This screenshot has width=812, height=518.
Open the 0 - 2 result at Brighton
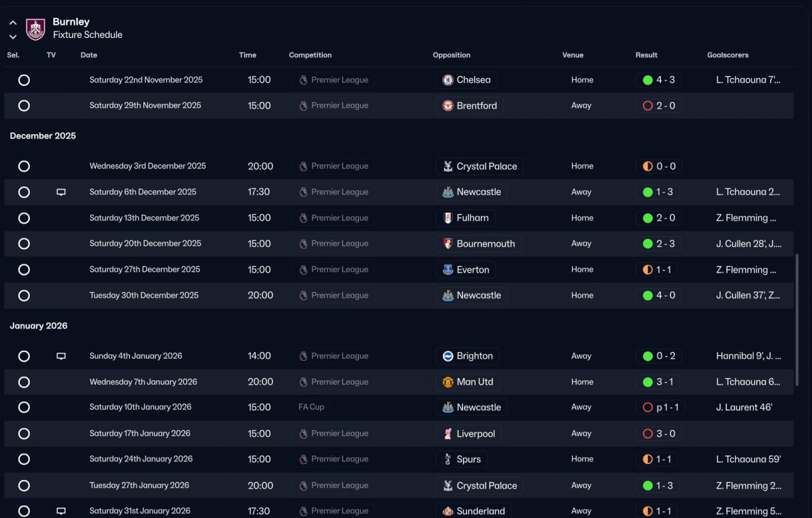point(659,356)
